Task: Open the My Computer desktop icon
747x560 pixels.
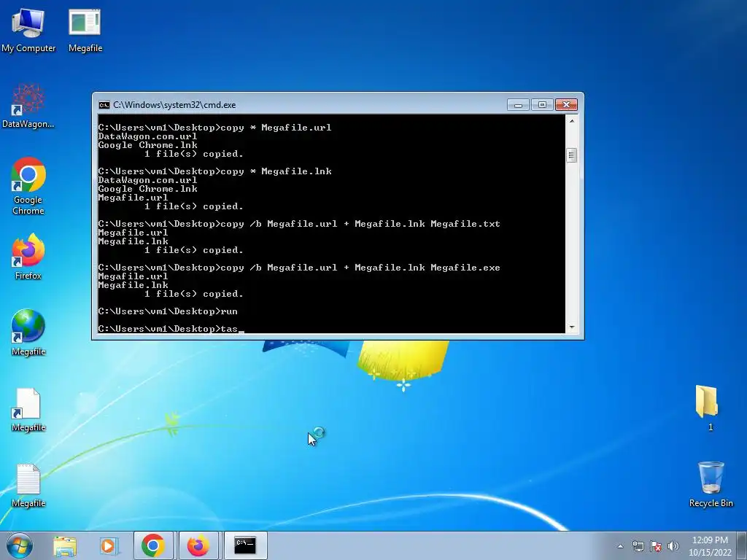Action: pos(28,30)
